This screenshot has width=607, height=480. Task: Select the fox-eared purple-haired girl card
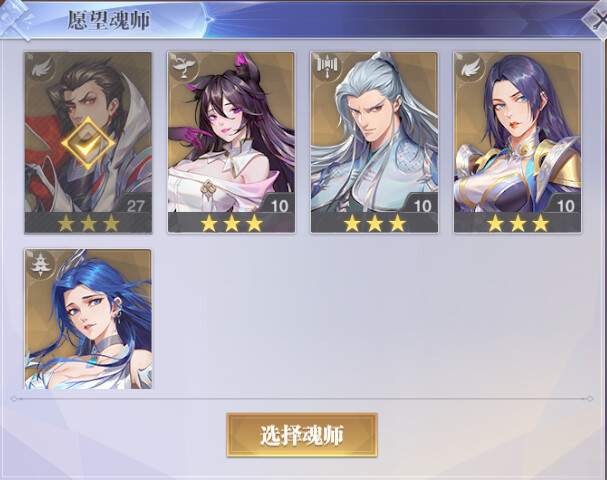231,142
